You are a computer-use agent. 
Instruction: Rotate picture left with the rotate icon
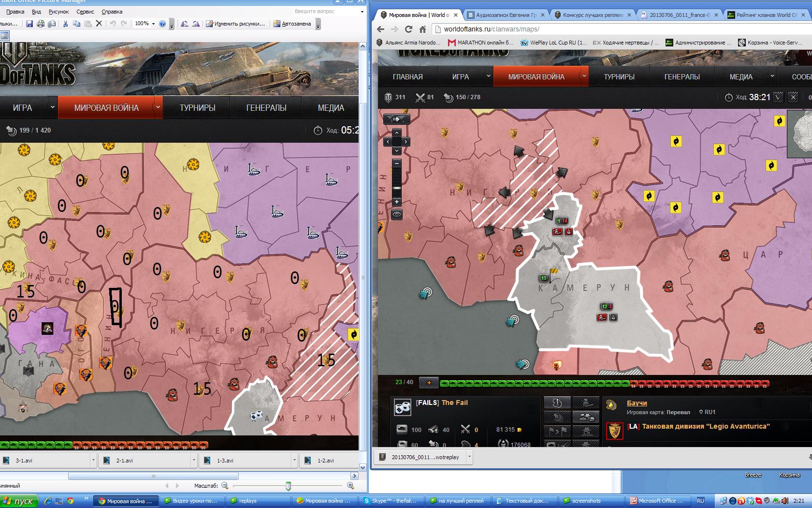pos(184,24)
